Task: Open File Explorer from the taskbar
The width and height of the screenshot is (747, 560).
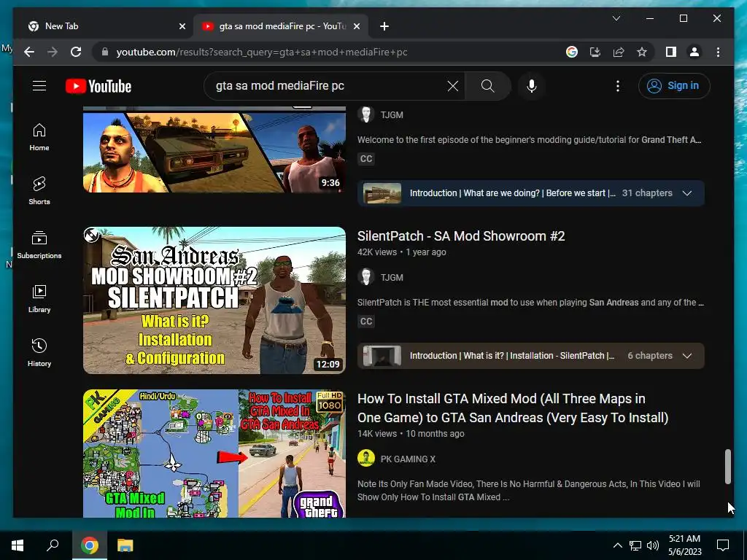Action: pos(125,545)
